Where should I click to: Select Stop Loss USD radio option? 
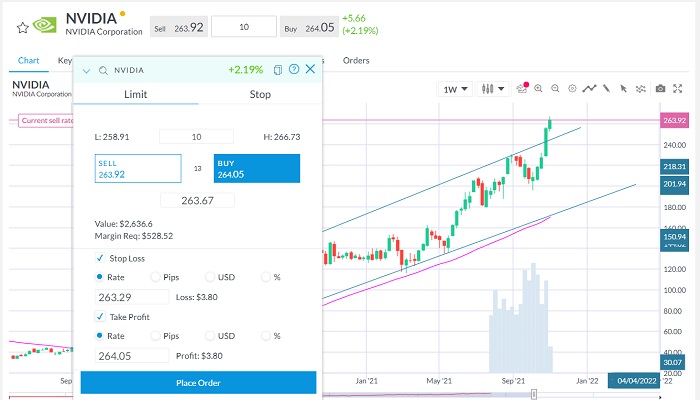[x=210, y=277]
